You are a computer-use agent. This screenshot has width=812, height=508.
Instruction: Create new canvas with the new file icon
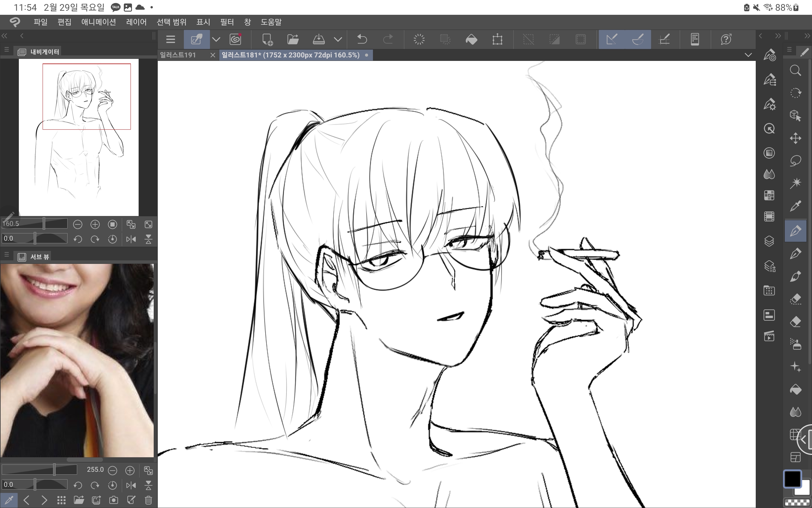pos(267,39)
